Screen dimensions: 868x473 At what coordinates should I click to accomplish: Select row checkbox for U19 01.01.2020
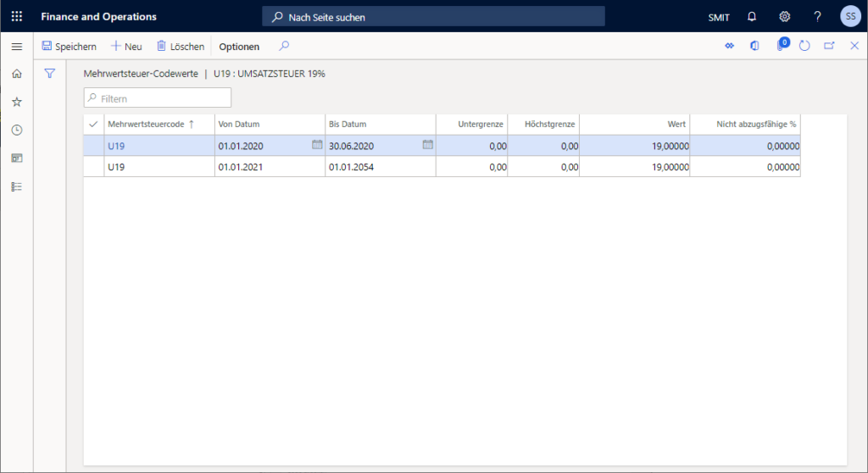tap(93, 146)
